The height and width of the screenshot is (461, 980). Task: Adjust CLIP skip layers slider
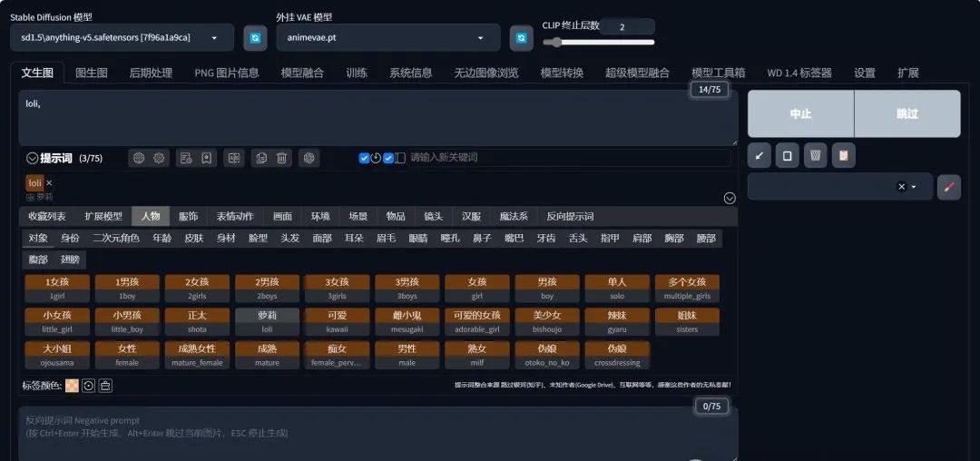[599, 43]
